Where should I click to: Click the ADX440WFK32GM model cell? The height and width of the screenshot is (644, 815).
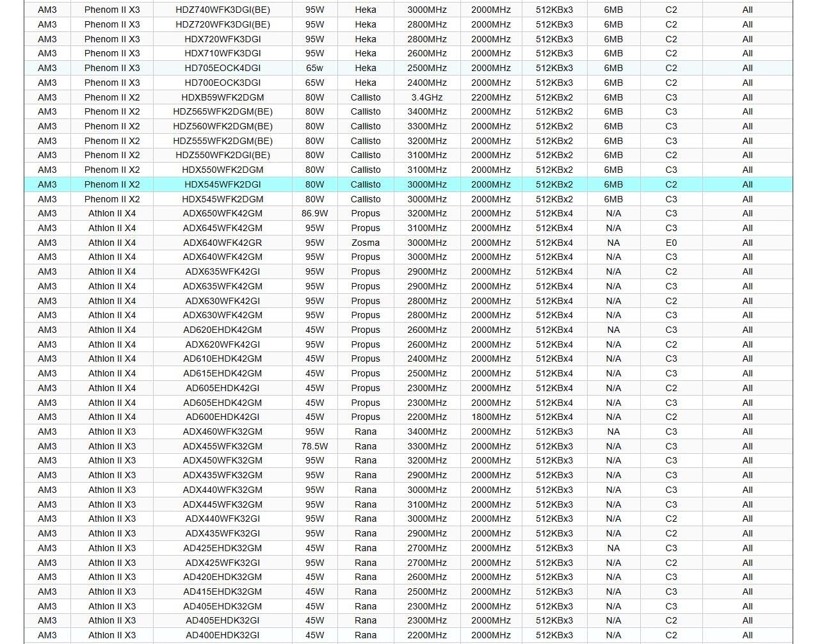222,490
